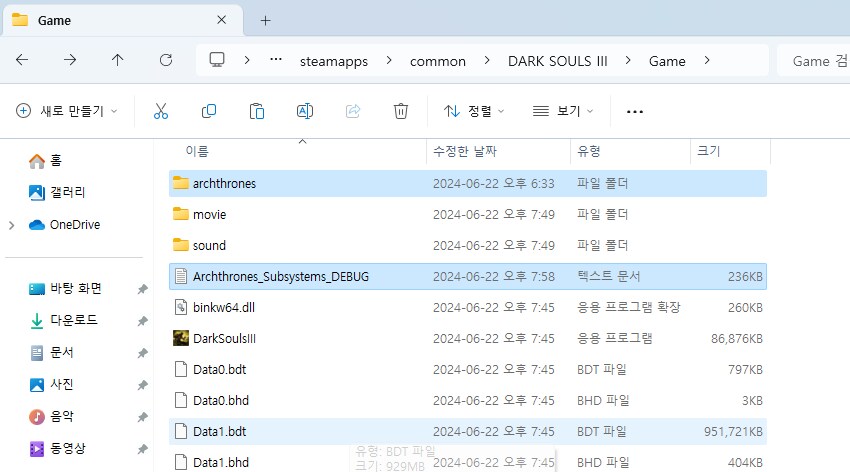Open the 정렬 sort dropdown
Viewport: 850px width, 472px height.
pos(474,111)
